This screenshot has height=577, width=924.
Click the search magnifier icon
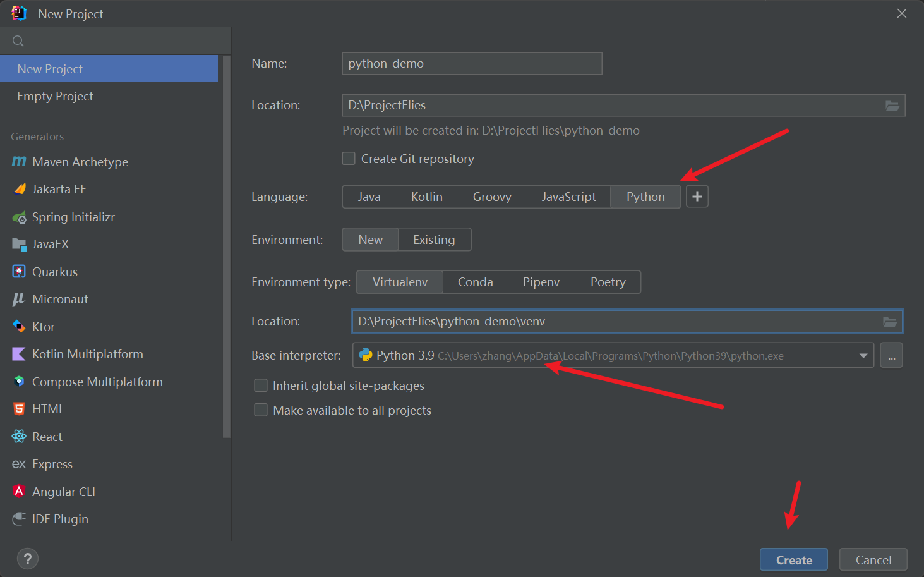tap(18, 41)
